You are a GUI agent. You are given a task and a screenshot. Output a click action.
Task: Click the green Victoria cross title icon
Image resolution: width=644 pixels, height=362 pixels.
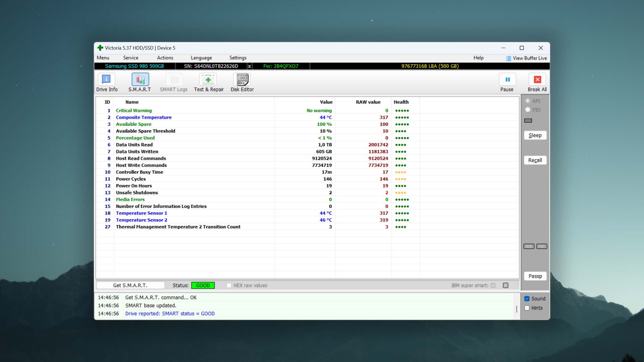coord(100,48)
